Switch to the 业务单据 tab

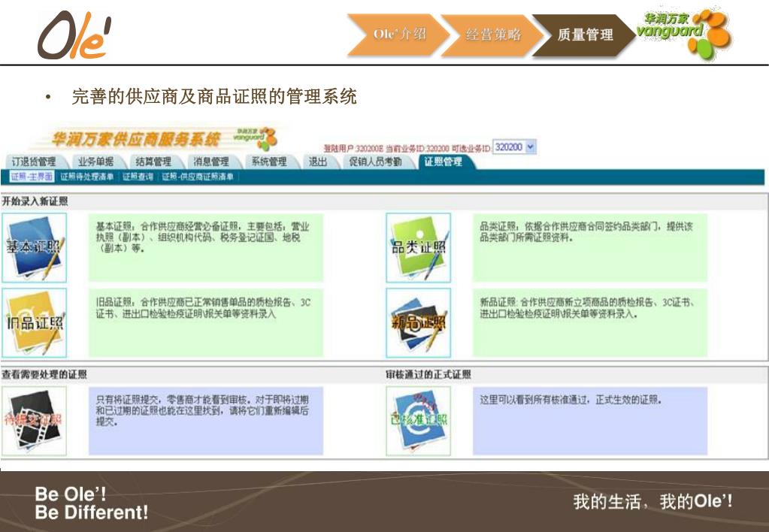[95, 162]
